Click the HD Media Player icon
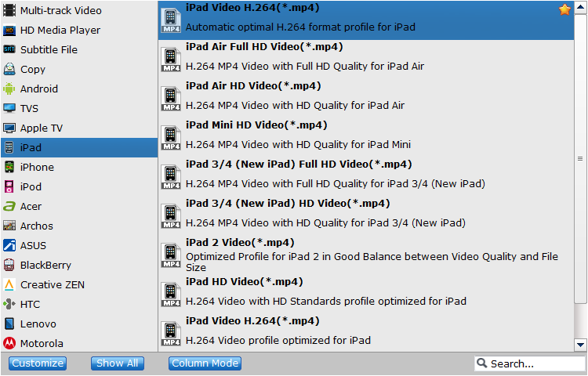Image resolution: width=588 pixels, height=376 pixels. (9, 30)
